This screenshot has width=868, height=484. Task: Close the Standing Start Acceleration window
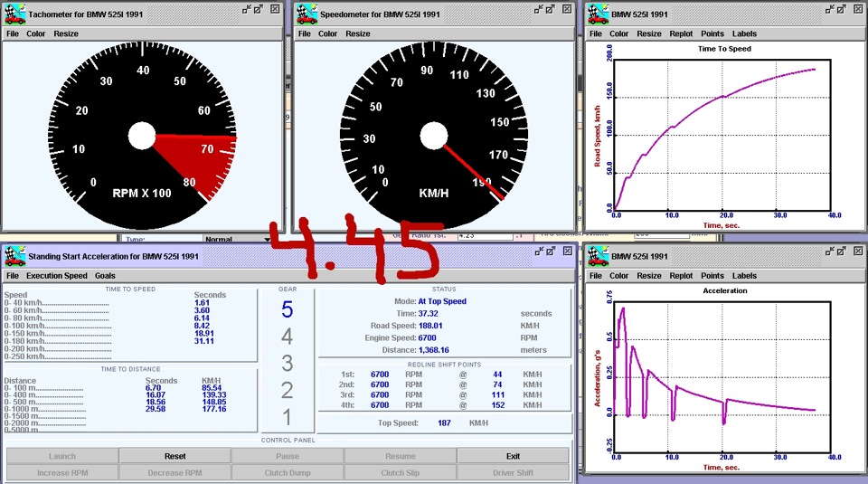(x=568, y=251)
